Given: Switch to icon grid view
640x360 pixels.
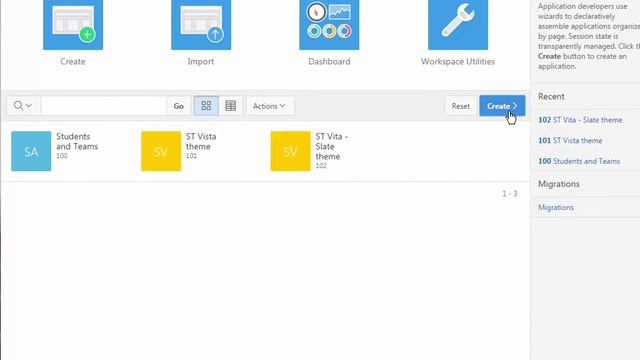Looking at the screenshot, I should [206, 106].
